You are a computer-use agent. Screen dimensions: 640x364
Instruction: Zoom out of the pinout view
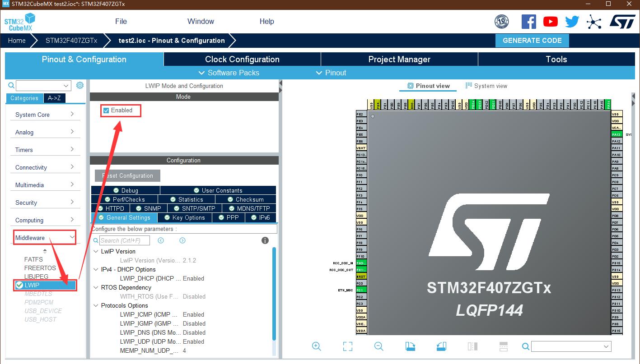click(x=379, y=346)
